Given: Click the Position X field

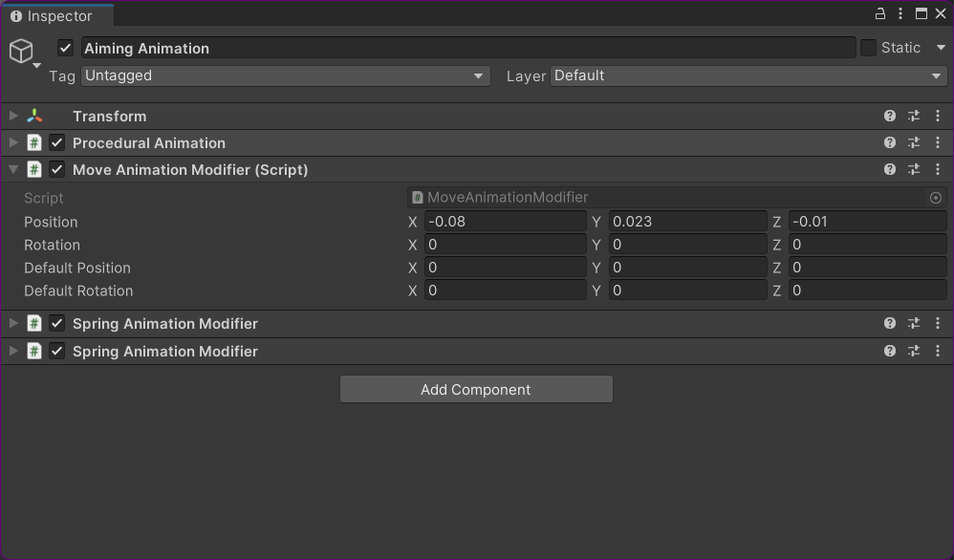Looking at the screenshot, I should pos(505,222).
